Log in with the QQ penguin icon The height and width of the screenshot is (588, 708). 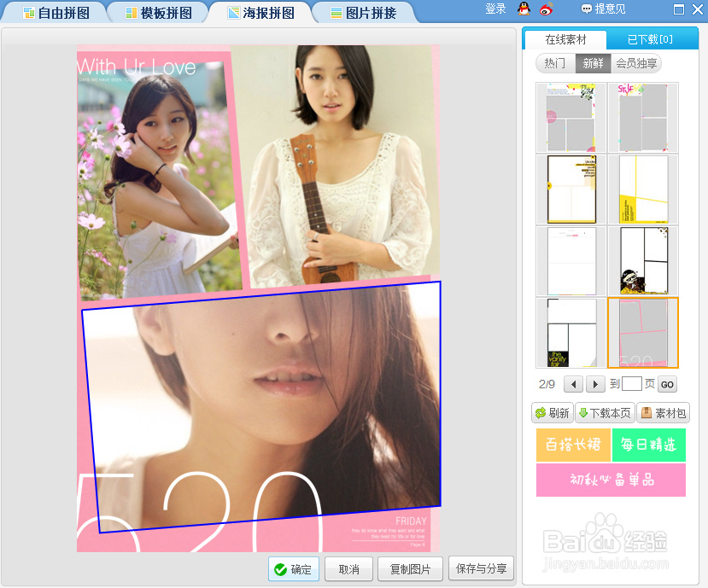(524, 9)
